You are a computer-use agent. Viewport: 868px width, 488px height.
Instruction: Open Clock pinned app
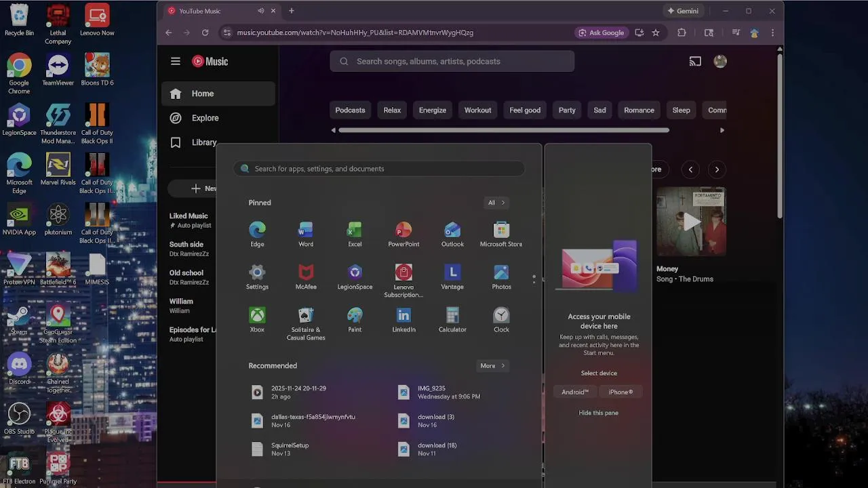tap(501, 320)
